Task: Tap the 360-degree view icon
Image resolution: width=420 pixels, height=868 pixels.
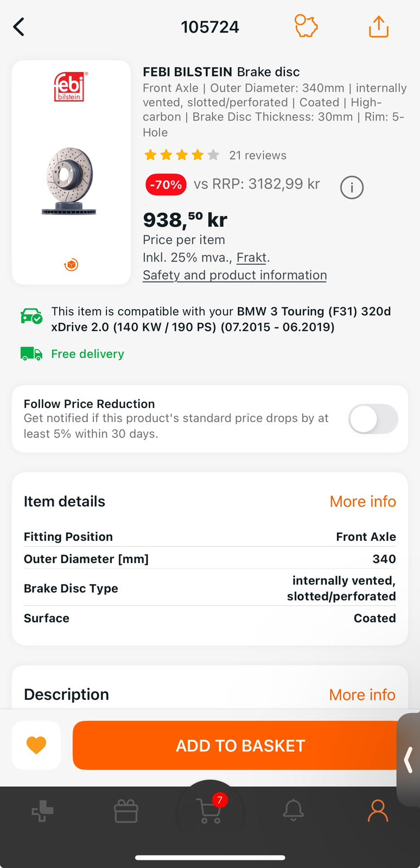Action: [x=71, y=265]
